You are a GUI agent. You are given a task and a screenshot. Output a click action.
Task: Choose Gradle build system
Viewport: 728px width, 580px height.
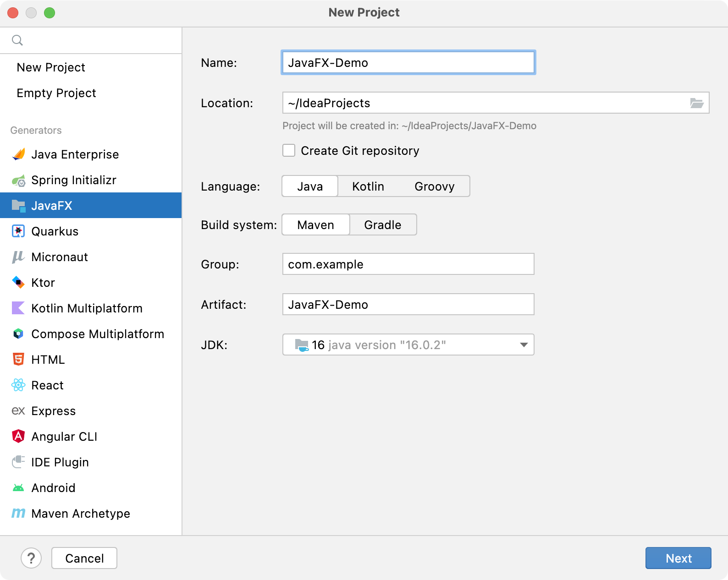(x=383, y=224)
